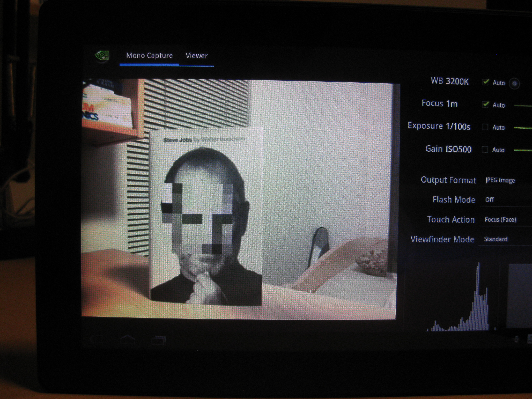Viewport: 532px width, 399px height.
Task: Switch to the Viewer tab
Action: [197, 56]
